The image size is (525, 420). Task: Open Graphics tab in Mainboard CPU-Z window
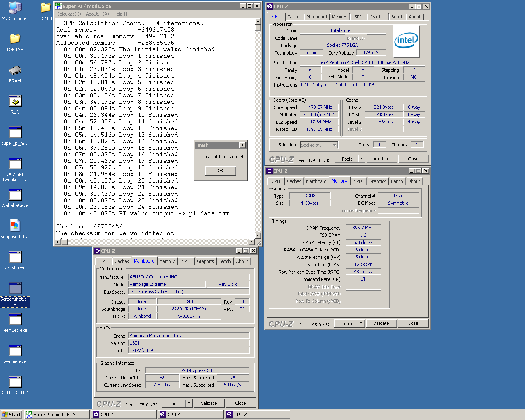click(205, 261)
